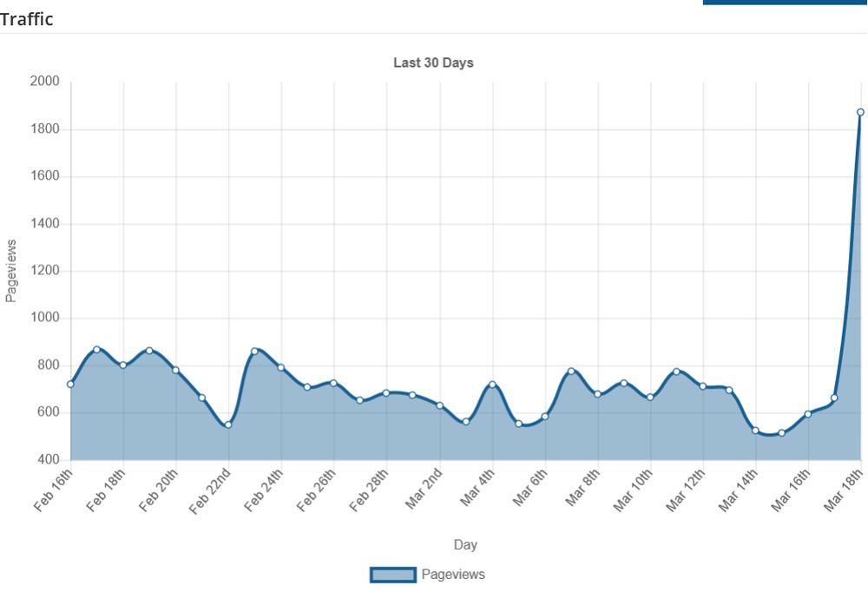Select the Mar 17th data point before spike
This screenshot has height=592, width=868.
coord(834,398)
